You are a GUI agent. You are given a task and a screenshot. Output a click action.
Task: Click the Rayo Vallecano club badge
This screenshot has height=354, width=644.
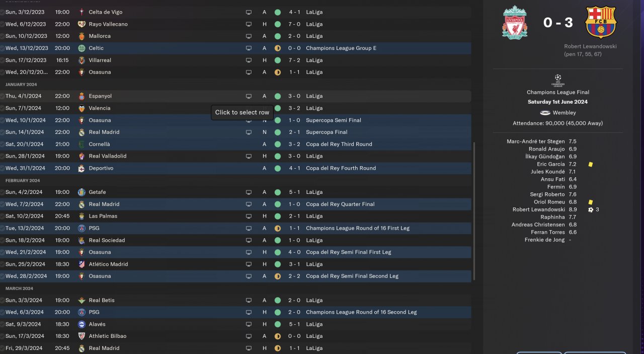[82, 24]
